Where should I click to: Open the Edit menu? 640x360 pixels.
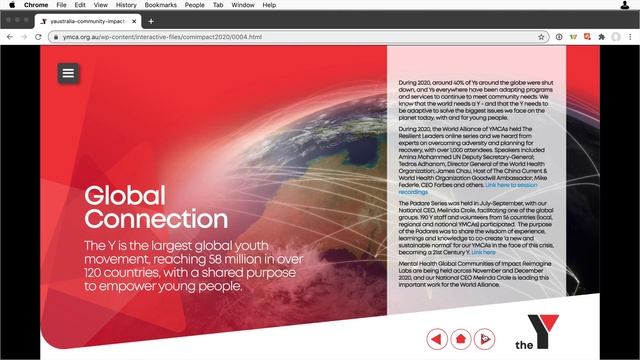click(80, 5)
